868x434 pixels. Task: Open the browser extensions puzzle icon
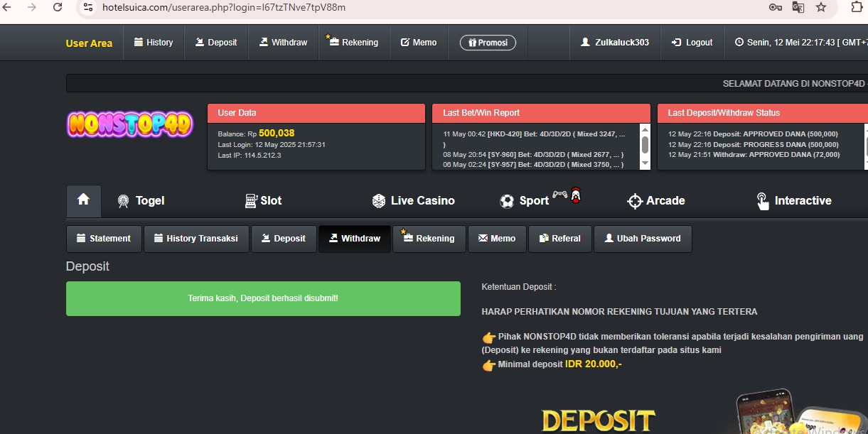(856, 7)
